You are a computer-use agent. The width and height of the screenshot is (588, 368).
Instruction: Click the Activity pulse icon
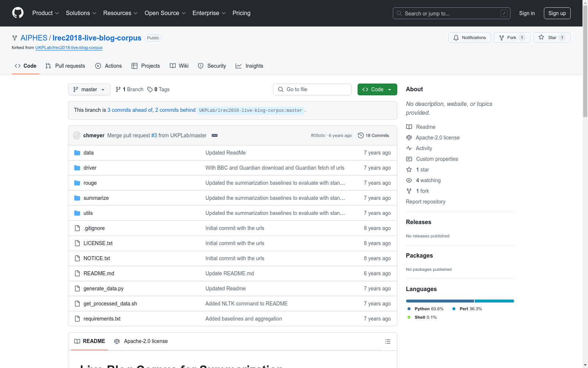(x=409, y=148)
